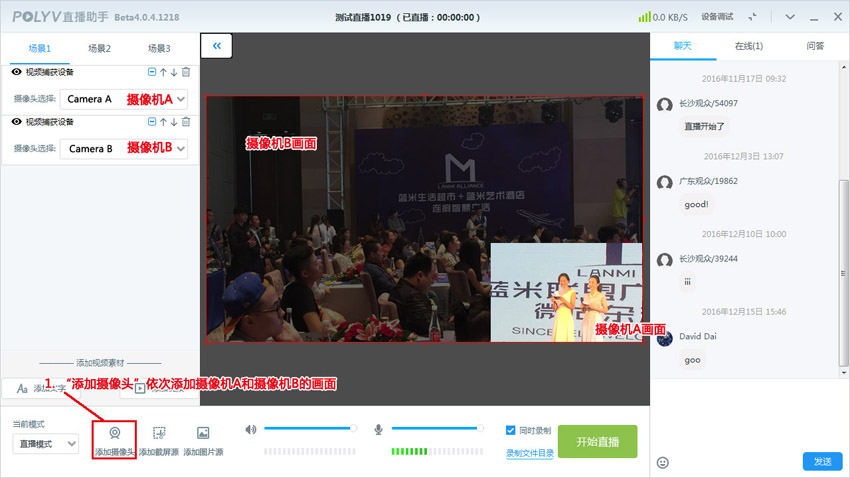Image resolution: width=850 pixels, height=478 pixels.
Task: Toggle the simultaneous recording (同时录制) checkbox
Action: [510, 430]
